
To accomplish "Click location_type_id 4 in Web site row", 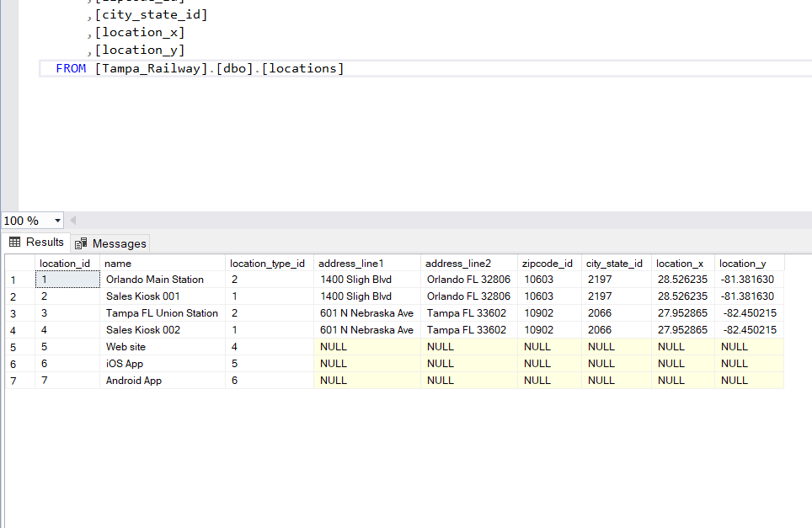I will click(270, 347).
